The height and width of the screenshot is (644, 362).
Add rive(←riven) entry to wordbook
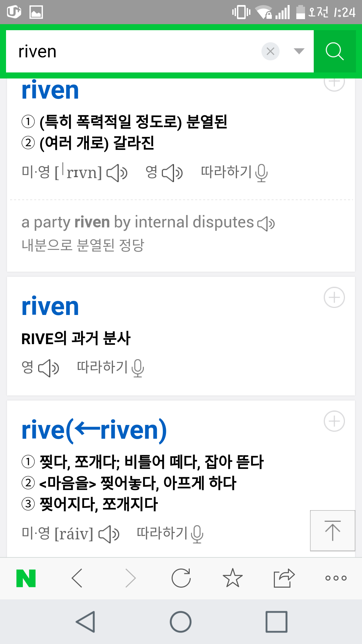(334, 421)
